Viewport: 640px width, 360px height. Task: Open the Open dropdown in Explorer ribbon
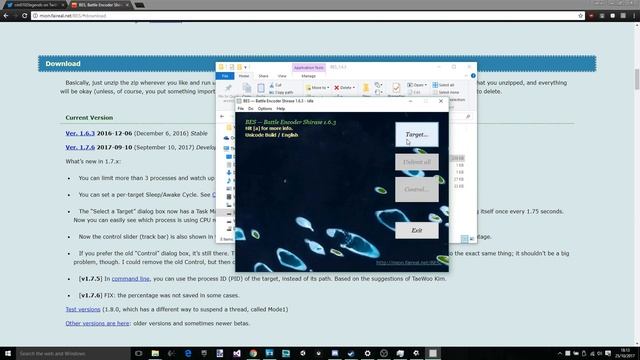pyautogui.click(x=417, y=85)
